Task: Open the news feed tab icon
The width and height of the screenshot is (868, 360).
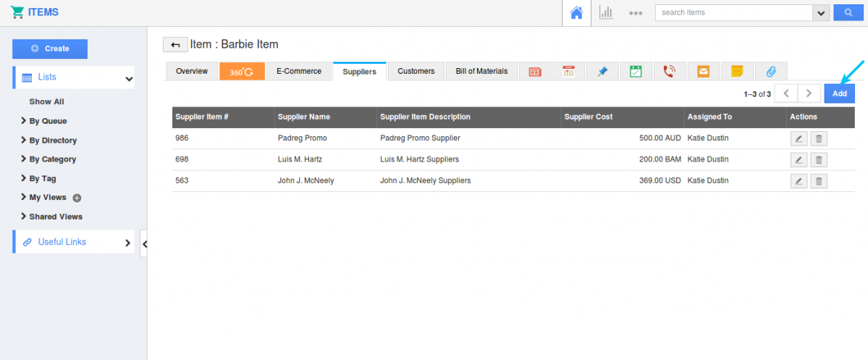Action: pos(535,72)
